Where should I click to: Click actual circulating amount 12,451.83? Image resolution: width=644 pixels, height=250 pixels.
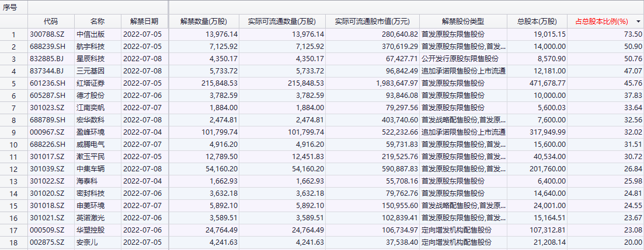coord(308,157)
